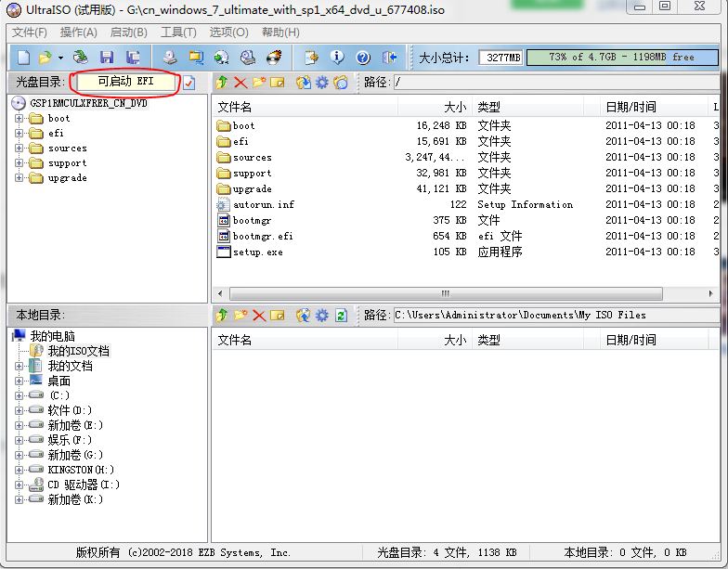Create a new ISO with New icon

23,58
